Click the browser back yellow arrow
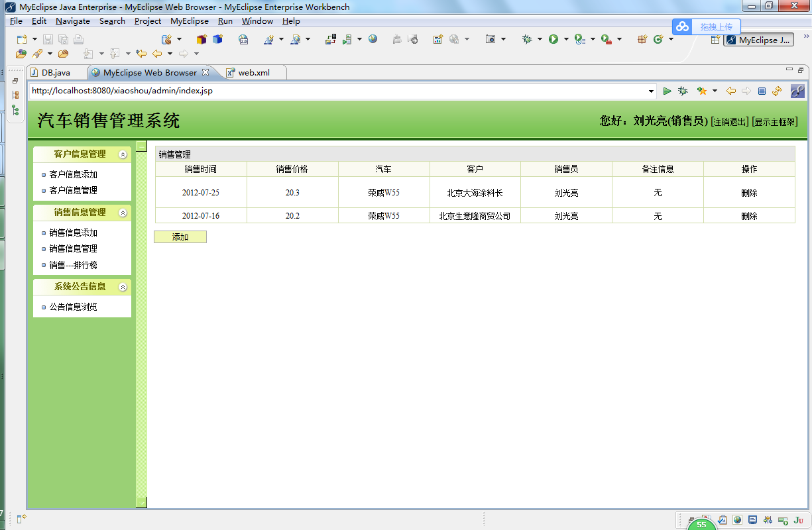Viewport: 812px width, 530px height. (x=731, y=91)
